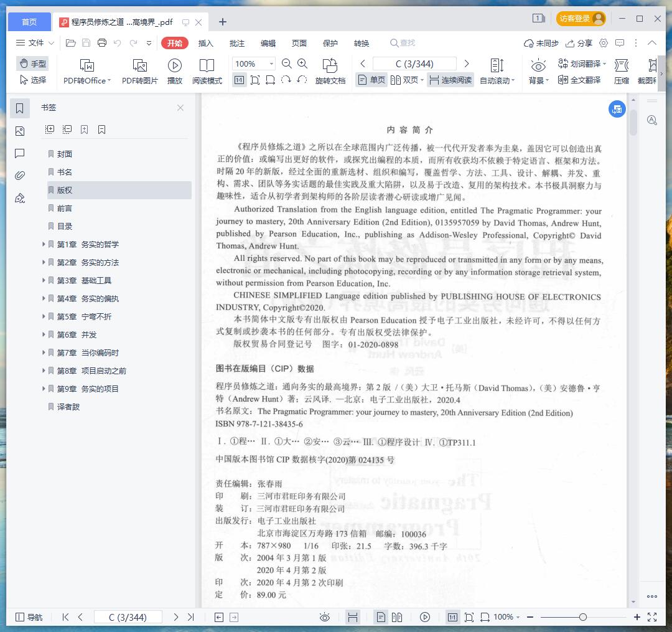Click the vertical scrollbar of the document
The height and width of the screenshot is (632, 672).
pyautogui.click(x=633, y=123)
